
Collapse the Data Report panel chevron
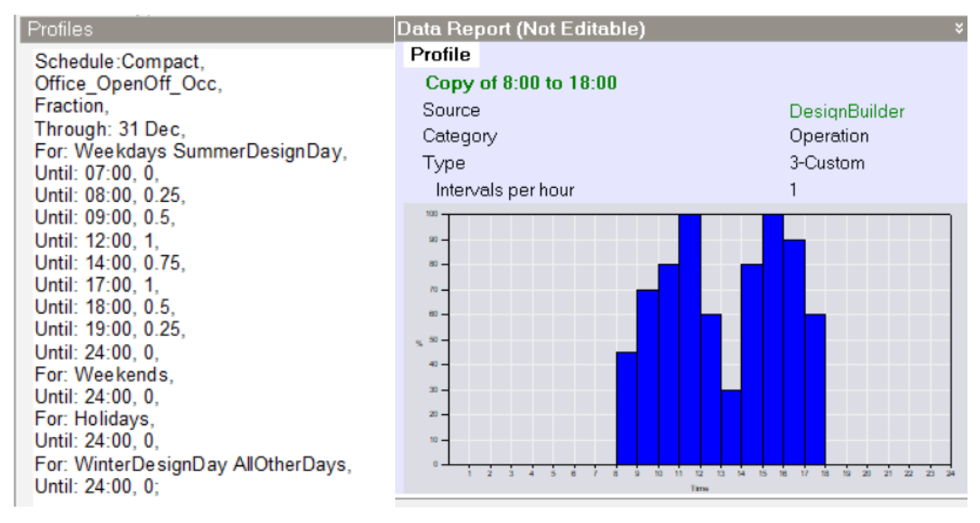959,28
